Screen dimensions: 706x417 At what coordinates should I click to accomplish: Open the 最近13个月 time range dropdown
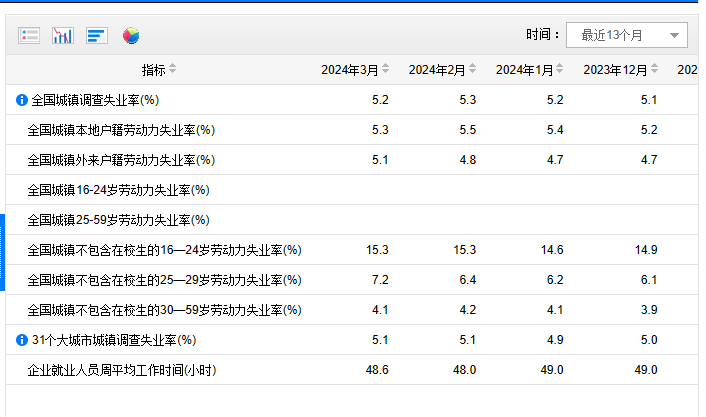point(627,35)
